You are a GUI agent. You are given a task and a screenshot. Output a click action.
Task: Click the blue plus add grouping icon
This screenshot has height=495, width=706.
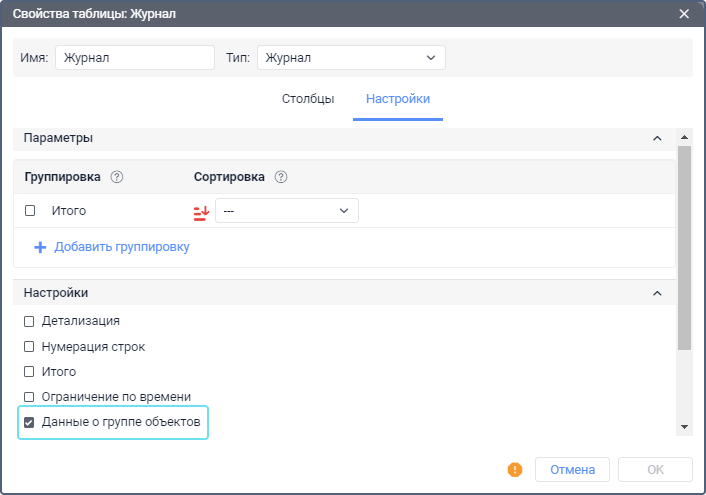tap(40, 247)
